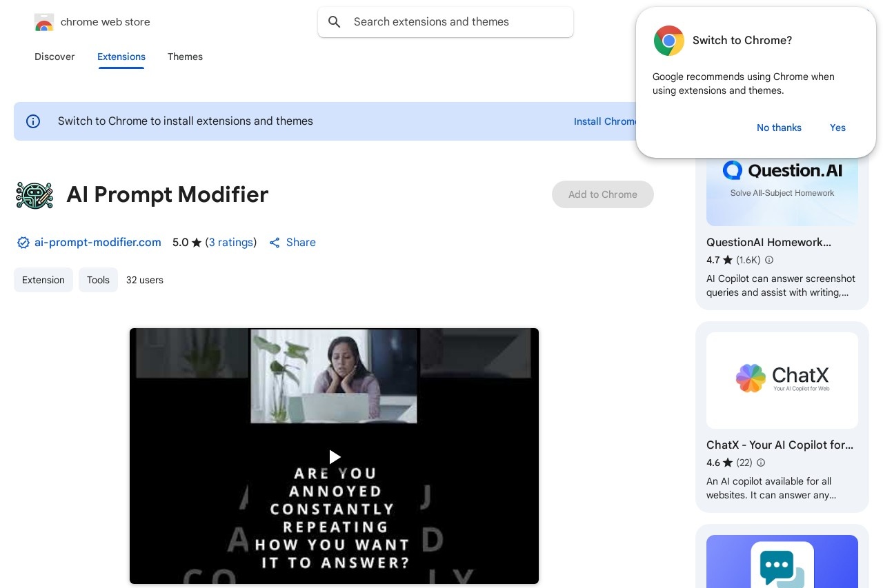This screenshot has height=588, width=883.
Task: Click the Tools category chip
Action: tap(98, 280)
